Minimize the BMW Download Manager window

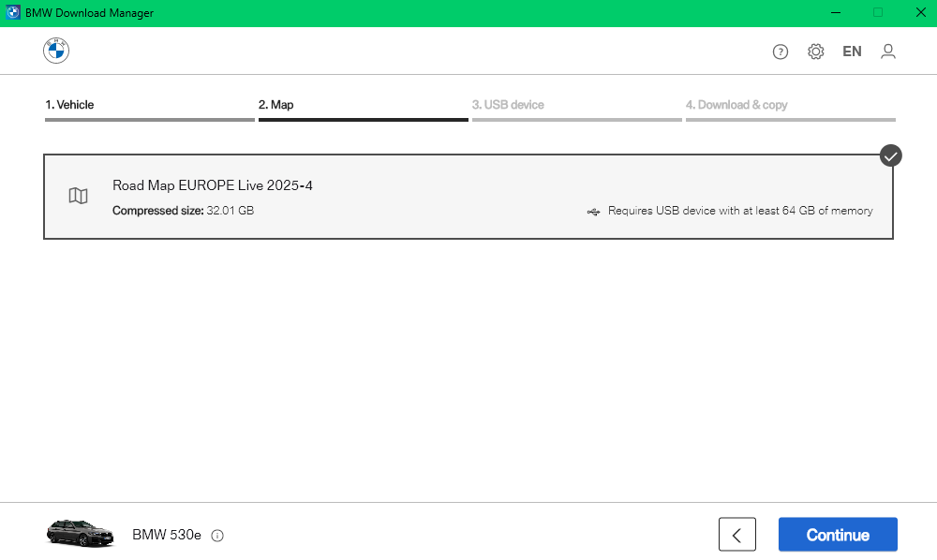pos(836,12)
